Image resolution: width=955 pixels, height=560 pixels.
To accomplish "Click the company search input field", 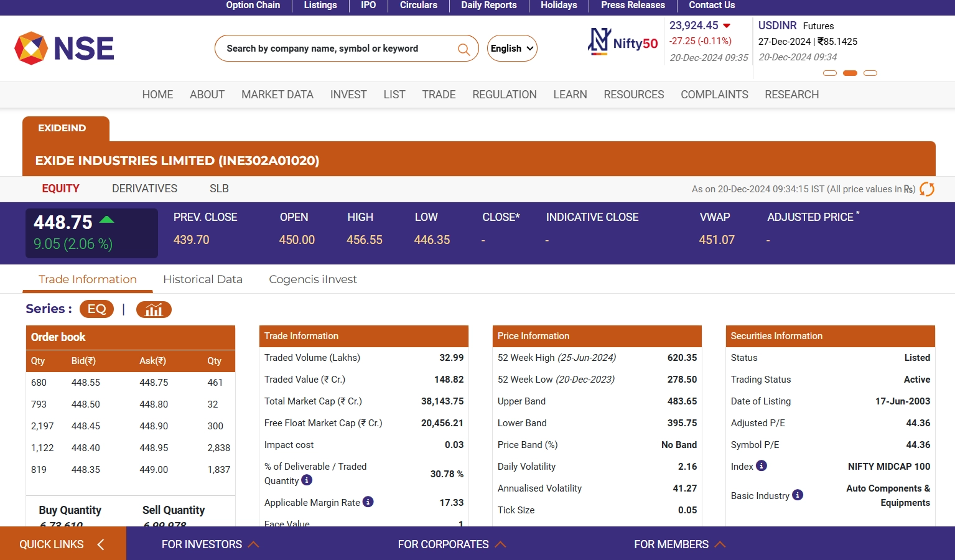I will point(336,49).
